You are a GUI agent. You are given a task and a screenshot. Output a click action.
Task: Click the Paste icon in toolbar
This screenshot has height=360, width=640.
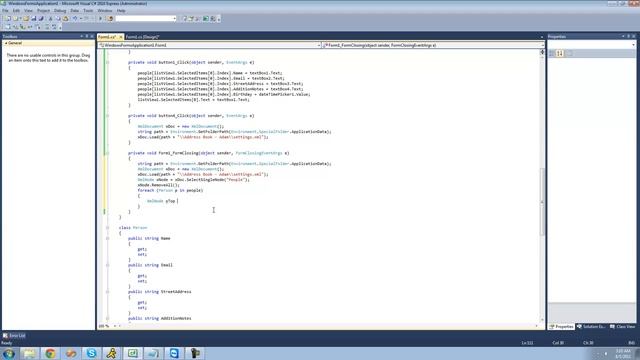click(x=65, y=18)
